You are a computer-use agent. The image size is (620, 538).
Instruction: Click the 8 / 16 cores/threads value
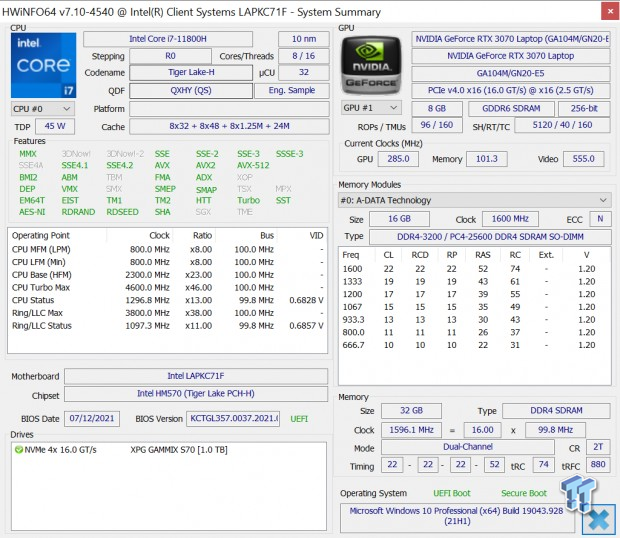(x=304, y=56)
